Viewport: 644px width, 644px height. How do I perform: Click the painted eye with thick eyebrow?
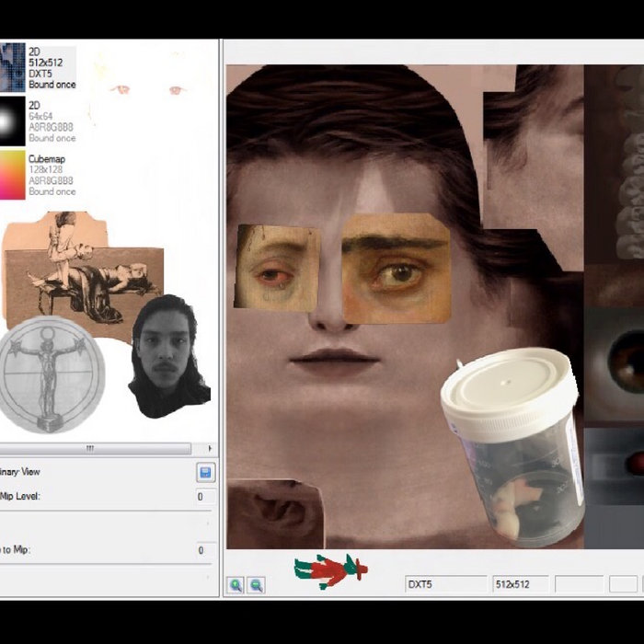click(x=396, y=268)
